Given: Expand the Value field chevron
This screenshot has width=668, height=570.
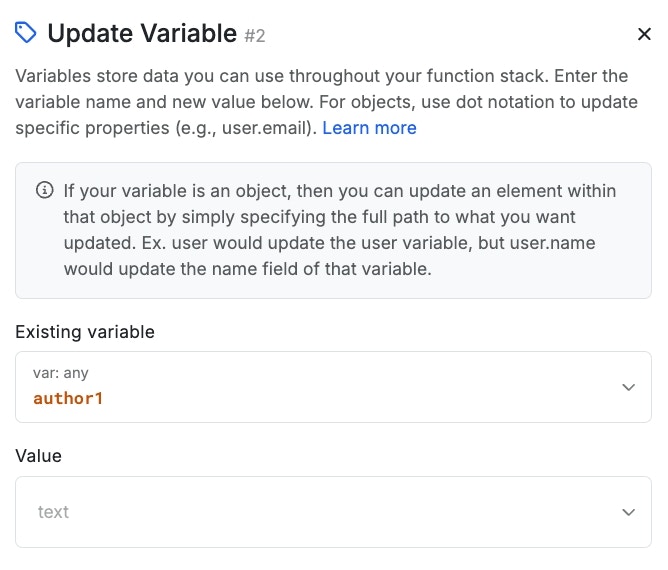Looking at the screenshot, I should click(x=628, y=512).
